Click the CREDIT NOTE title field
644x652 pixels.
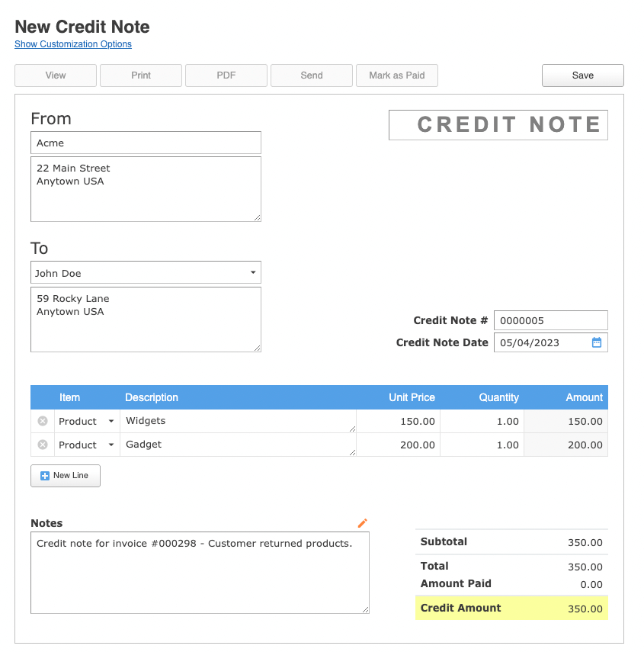pos(498,125)
